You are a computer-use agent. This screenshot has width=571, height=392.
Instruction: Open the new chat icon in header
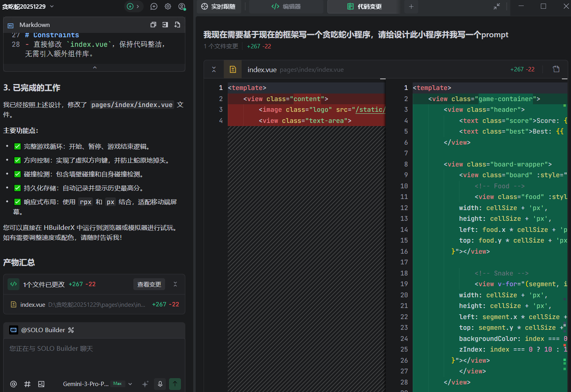pyautogui.click(x=154, y=6)
